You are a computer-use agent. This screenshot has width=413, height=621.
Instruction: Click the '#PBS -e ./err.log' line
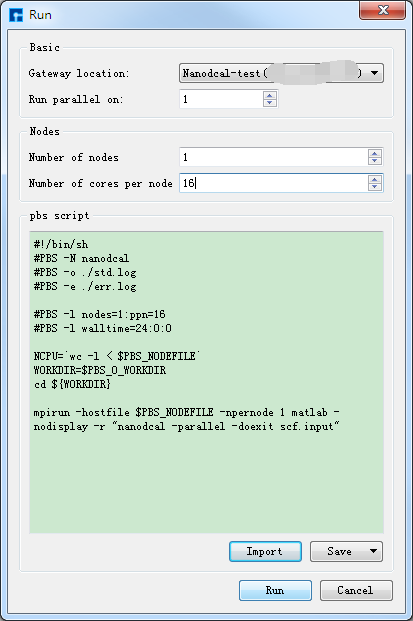85,286
